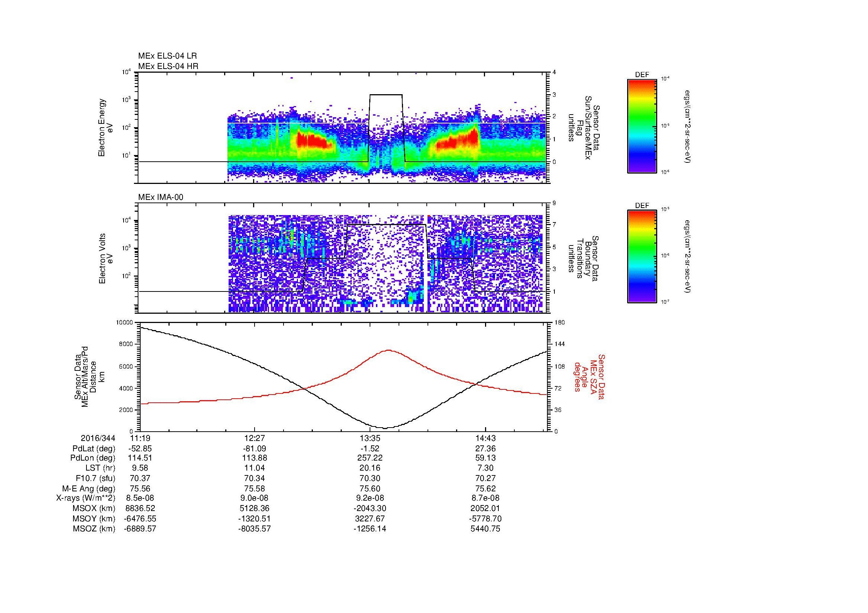Click F10.7 value "70.37"

pos(140,478)
